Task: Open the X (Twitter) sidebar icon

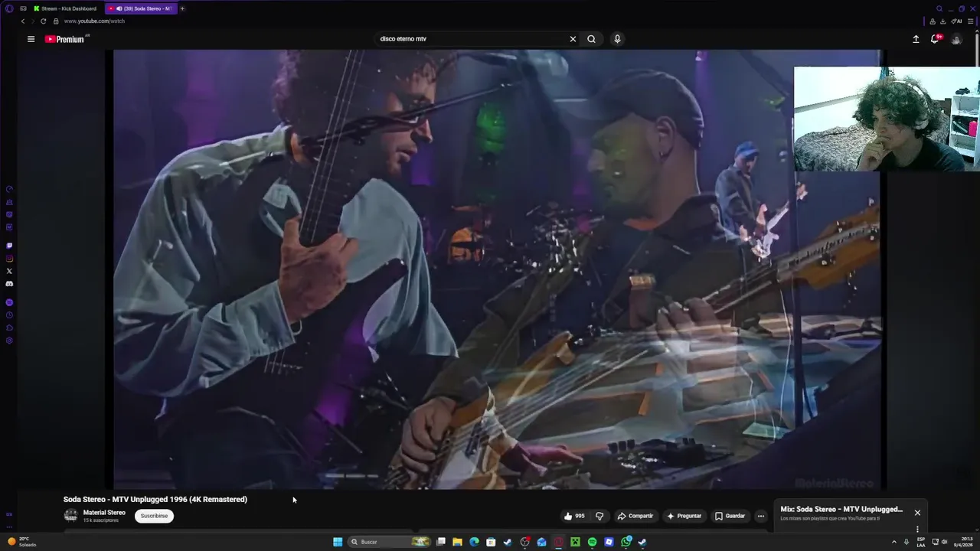Action: (9, 271)
